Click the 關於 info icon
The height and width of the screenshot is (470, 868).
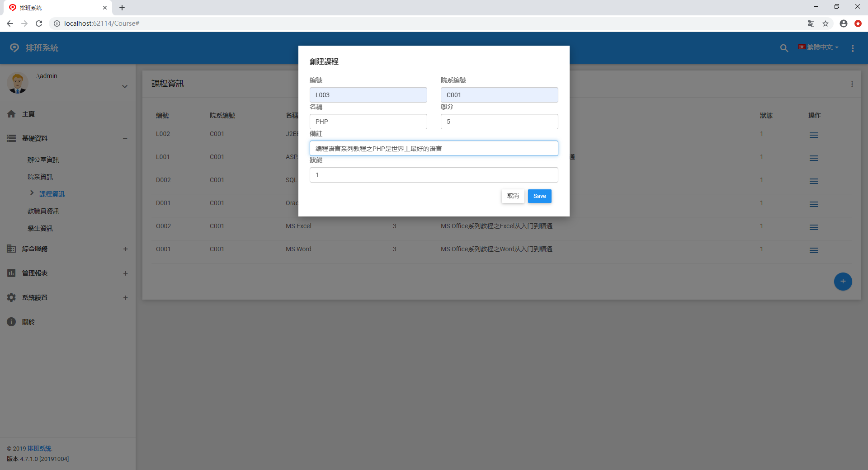(11, 322)
